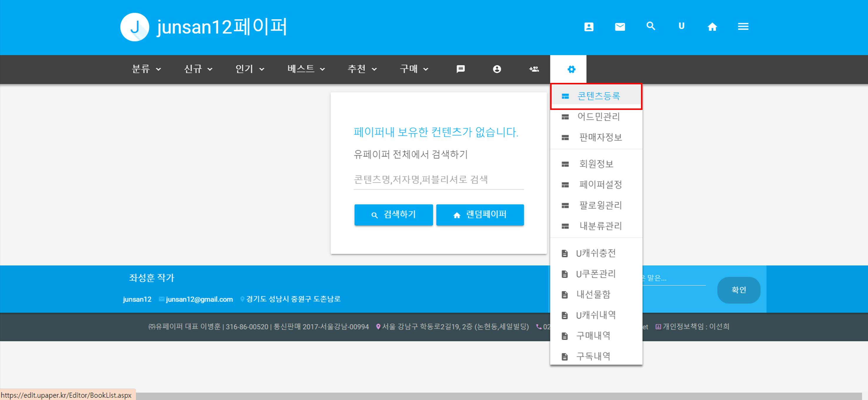Click the U icon in top header
Image resolution: width=868 pixels, height=400 pixels.
(x=681, y=26)
